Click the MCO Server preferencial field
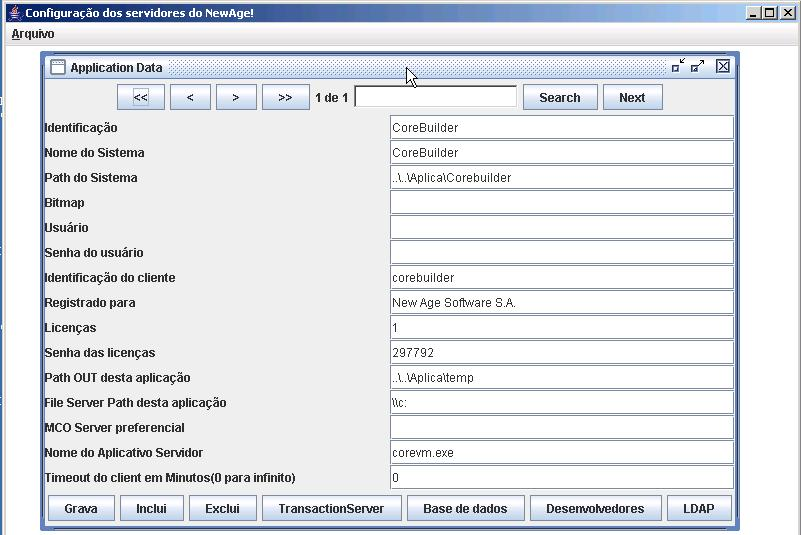 pyautogui.click(x=562, y=428)
